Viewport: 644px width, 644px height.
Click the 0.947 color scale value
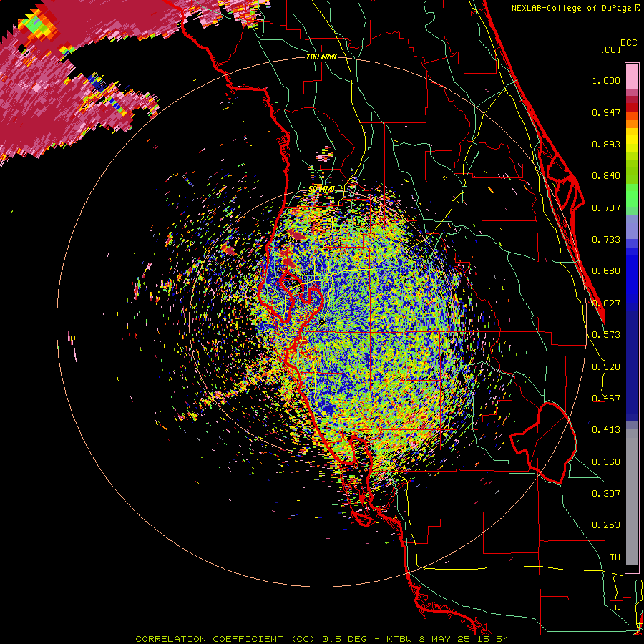(606, 112)
